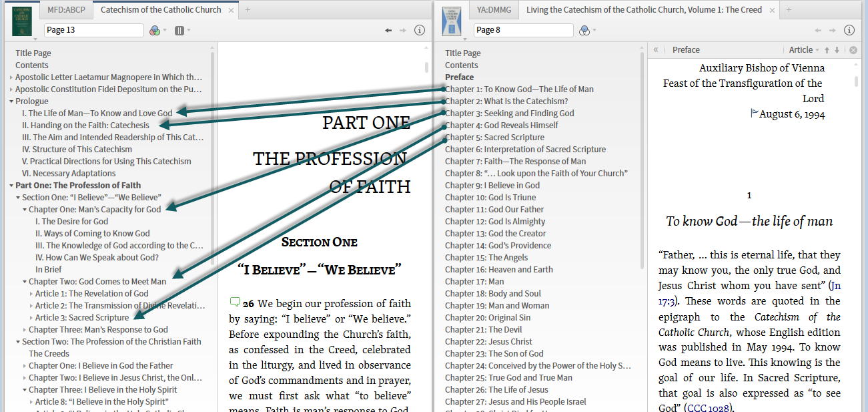
Task: Go forward in Living the Catechism history
Action: click(x=832, y=30)
